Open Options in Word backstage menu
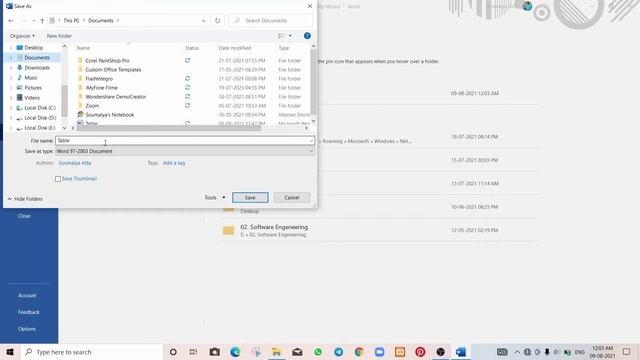This screenshot has width=640, height=360. click(27, 329)
